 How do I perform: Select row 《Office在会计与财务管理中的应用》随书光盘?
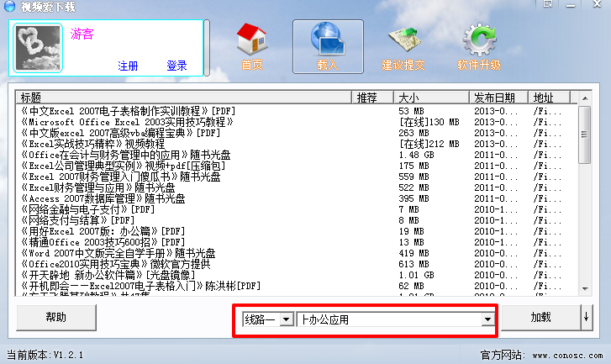click(x=296, y=155)
